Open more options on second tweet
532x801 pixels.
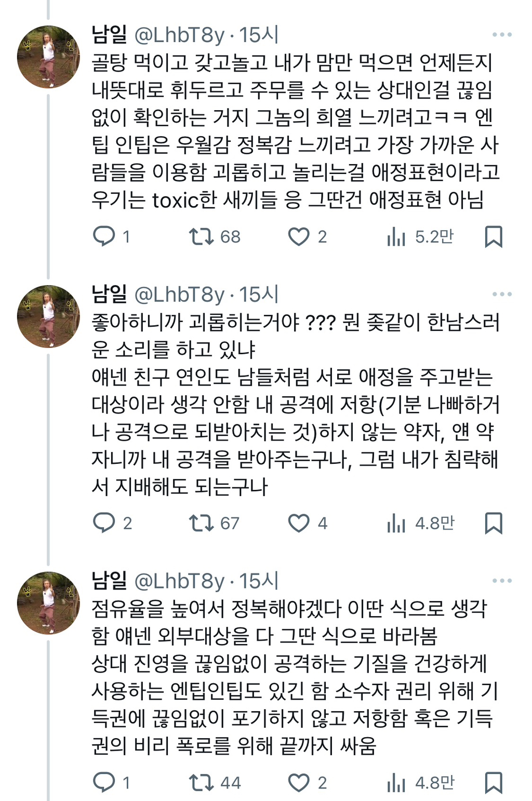click(x=502, y=294)
